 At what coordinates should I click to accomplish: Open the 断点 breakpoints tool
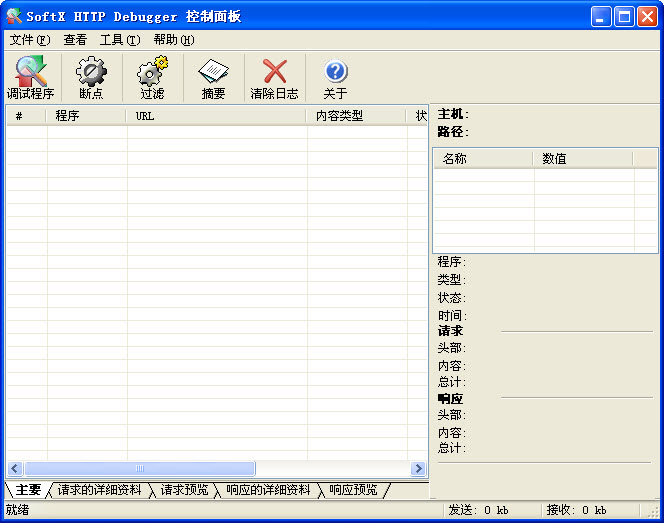tap(91, 78)
